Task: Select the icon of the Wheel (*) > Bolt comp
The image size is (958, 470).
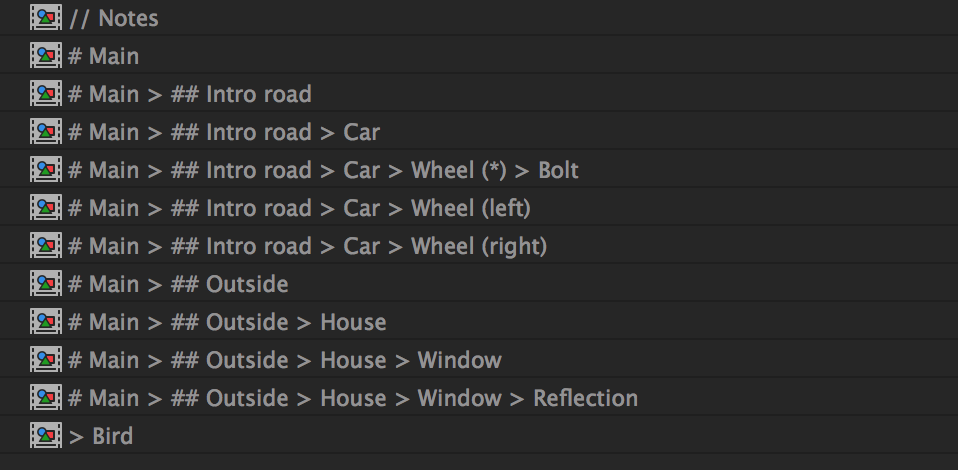Action: [x=46, y=169]
